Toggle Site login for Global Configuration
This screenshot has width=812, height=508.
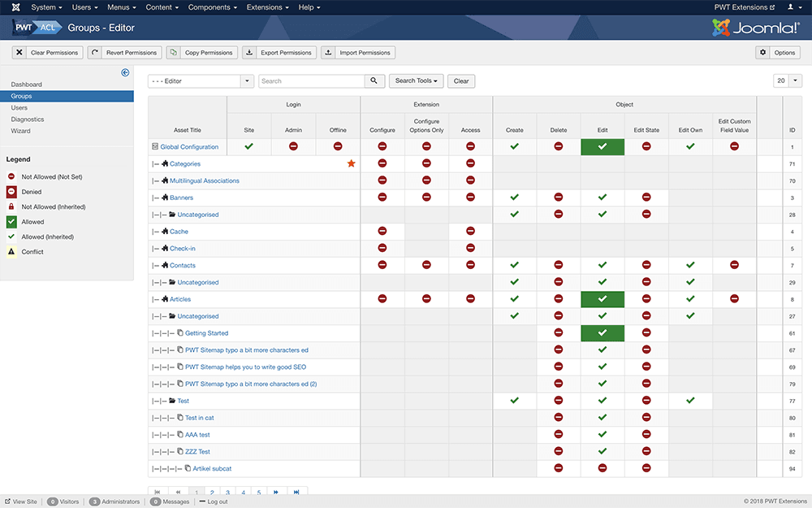point(249,146)
